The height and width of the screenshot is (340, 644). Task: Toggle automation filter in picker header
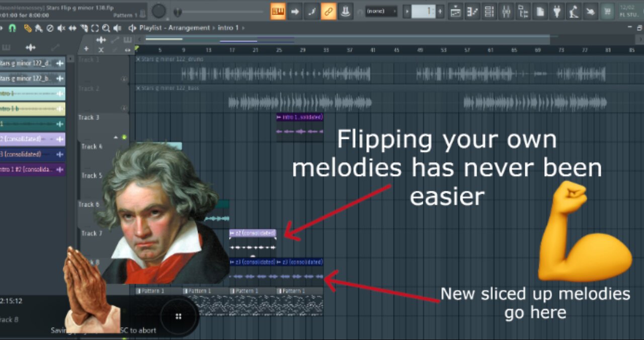[55, 47]
